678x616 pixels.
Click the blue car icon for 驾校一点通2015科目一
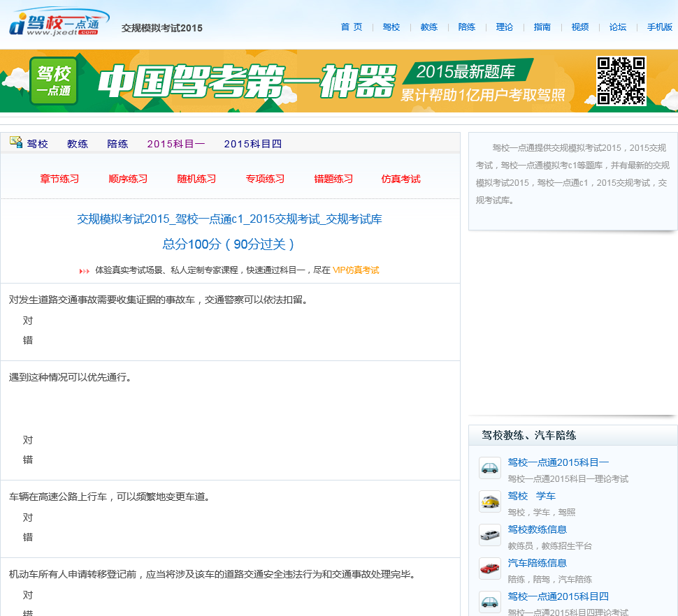pos(490,468)
